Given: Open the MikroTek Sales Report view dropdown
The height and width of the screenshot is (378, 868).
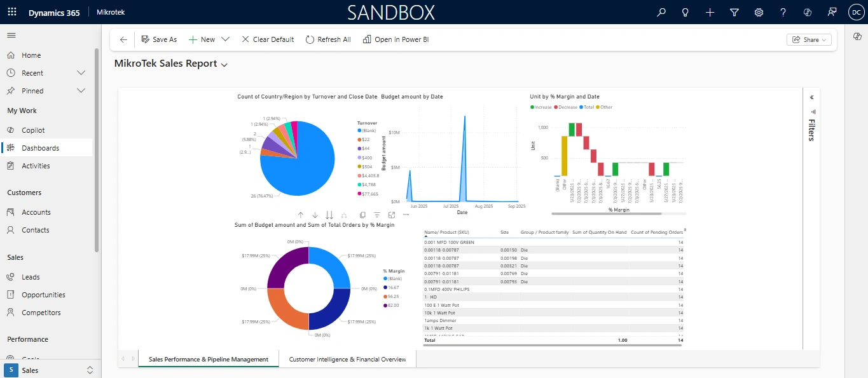Looking at the screenshot, I should point(224,64).
